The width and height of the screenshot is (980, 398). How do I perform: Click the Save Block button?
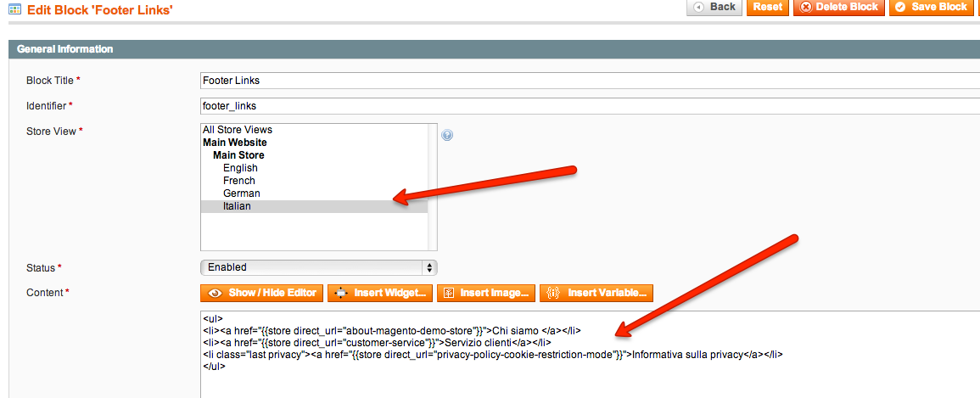(x=932, y=7)
